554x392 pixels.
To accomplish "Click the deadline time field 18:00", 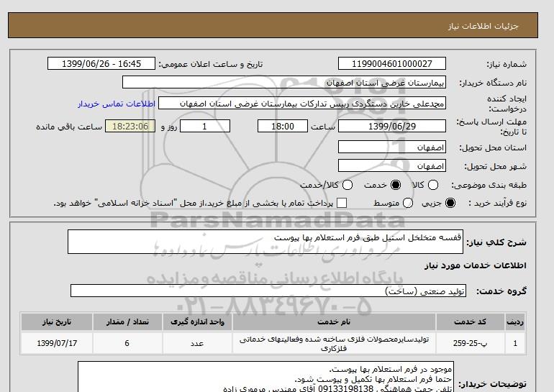I will click(x=283, y=126).
